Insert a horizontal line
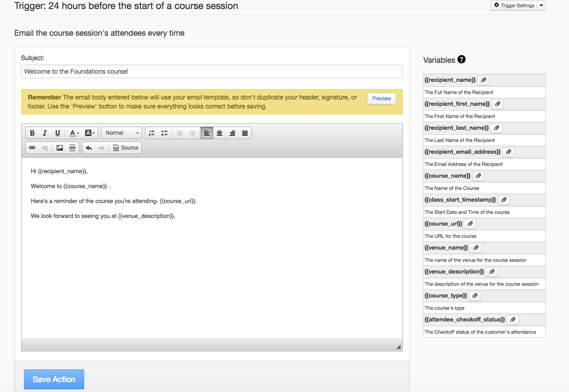 click(x=72, y=148)
